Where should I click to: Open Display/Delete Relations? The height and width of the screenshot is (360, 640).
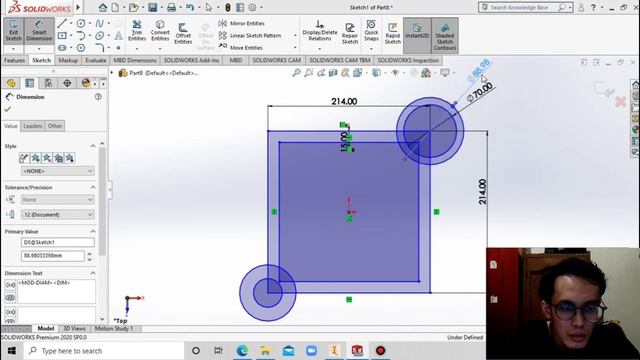click(x=320, y=31)
